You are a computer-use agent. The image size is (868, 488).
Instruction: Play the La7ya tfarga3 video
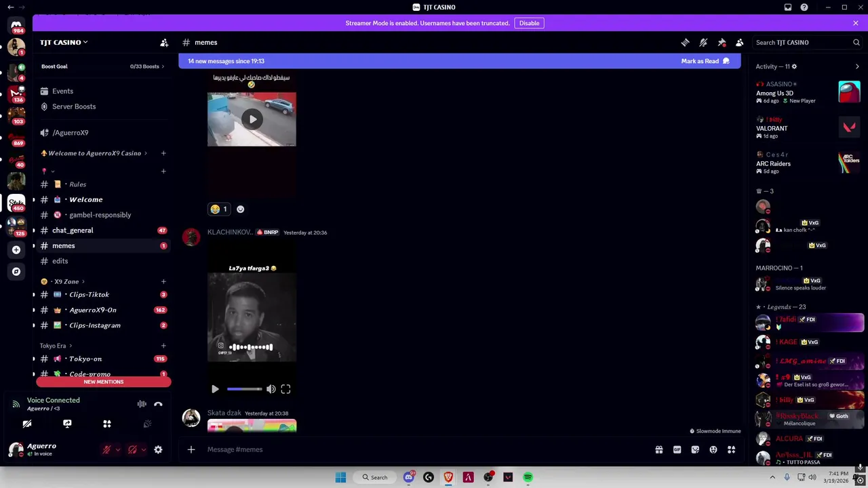point(215,389)
